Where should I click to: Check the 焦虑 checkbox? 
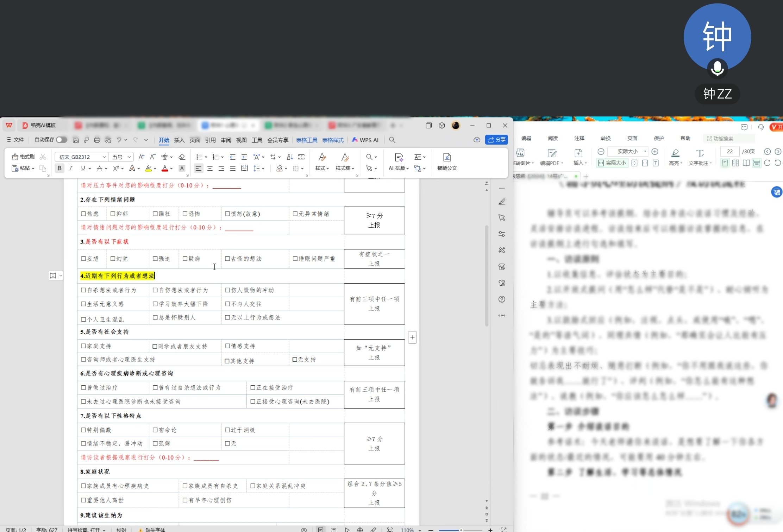pyautogui.click(x=83, y=214)
